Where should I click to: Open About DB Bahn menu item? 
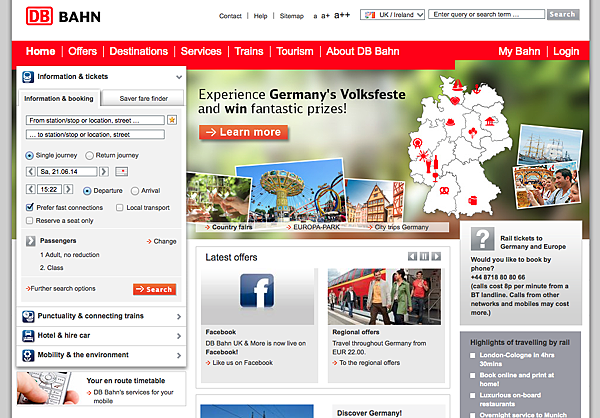click(x=362, y=51)
